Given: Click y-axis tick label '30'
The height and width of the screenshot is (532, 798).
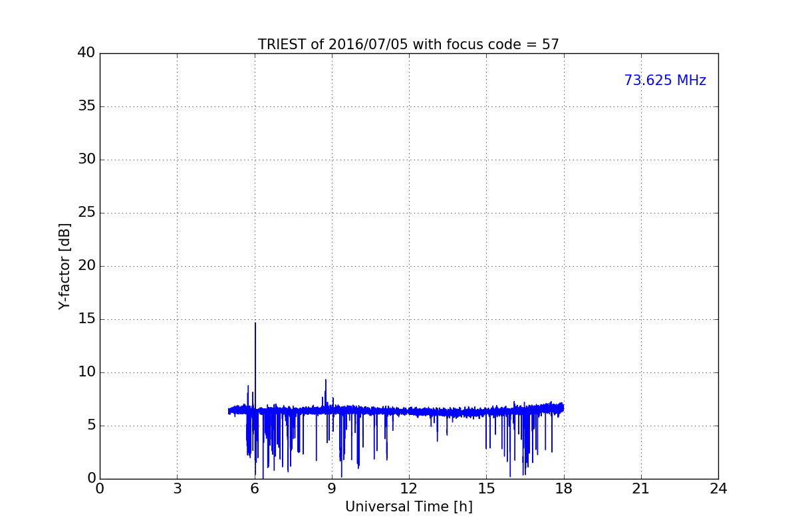Looking at the screenshot, I should point(86,159).
